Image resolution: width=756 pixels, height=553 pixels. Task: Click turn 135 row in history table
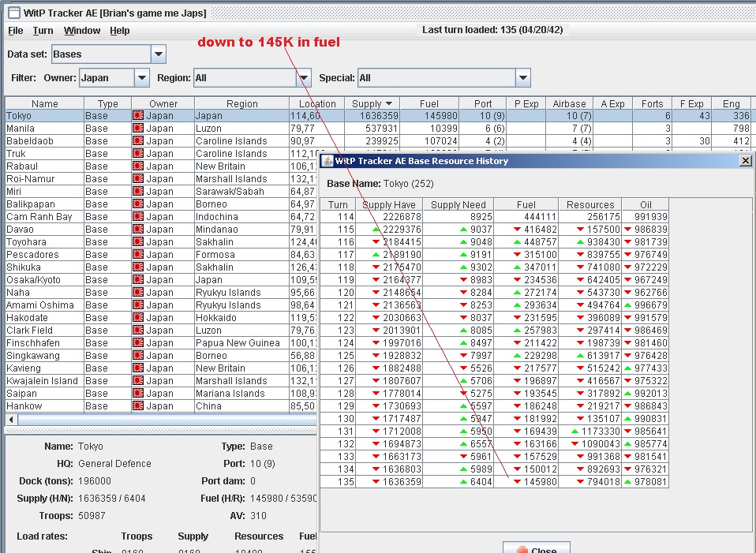pos(494,481)
